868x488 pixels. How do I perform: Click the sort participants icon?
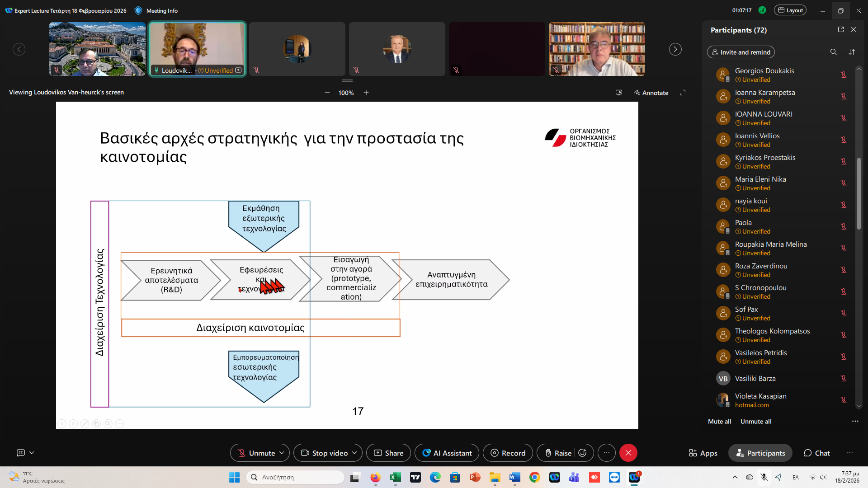coord(852,52)
